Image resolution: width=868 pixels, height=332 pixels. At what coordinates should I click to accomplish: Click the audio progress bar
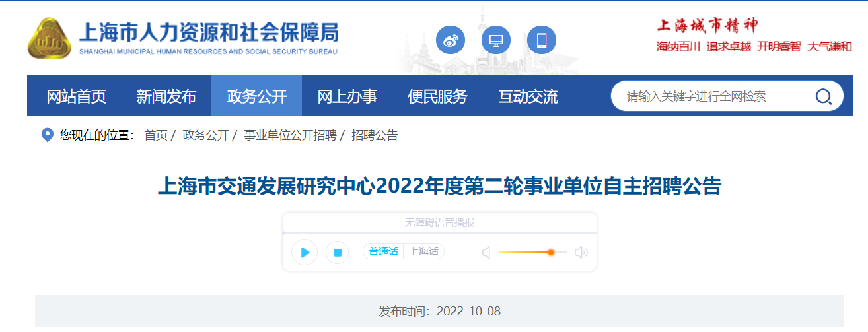(439, 232)
